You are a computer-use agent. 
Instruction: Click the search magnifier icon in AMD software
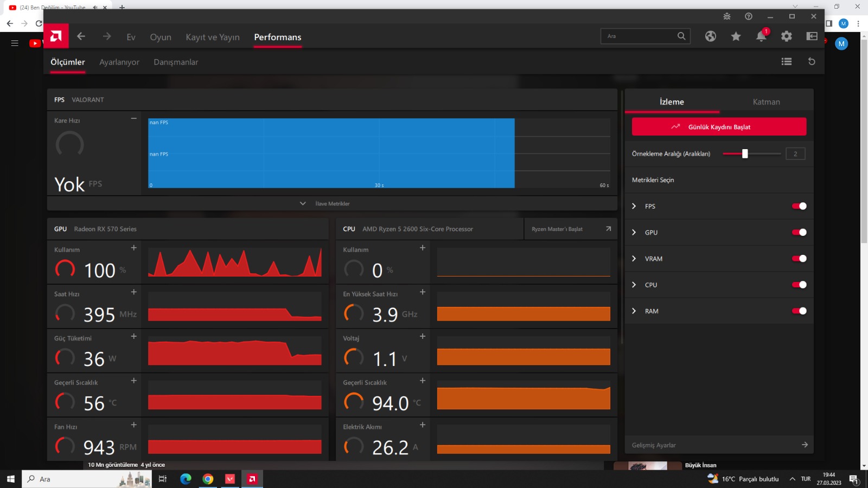681,36
